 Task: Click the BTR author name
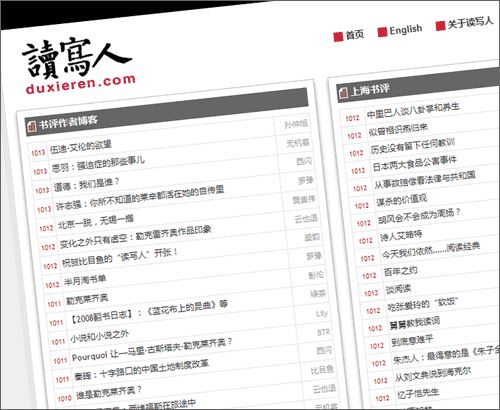(323, 332)
